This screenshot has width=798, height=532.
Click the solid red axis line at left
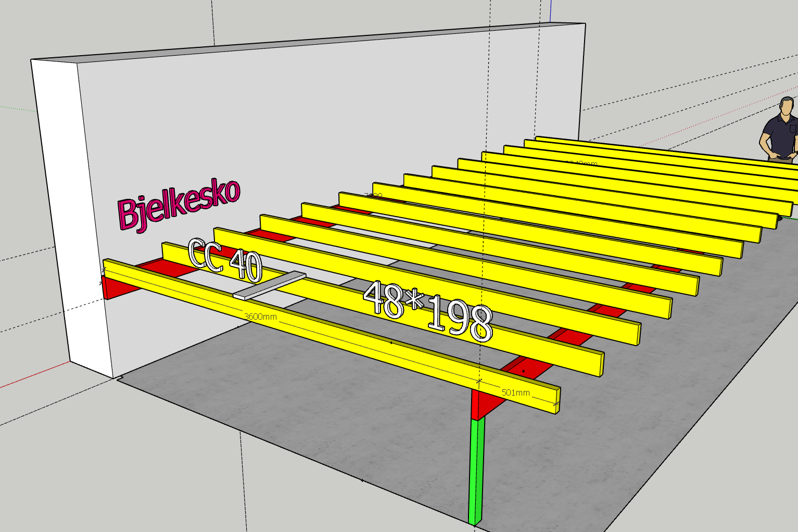[x=31, y=375]
